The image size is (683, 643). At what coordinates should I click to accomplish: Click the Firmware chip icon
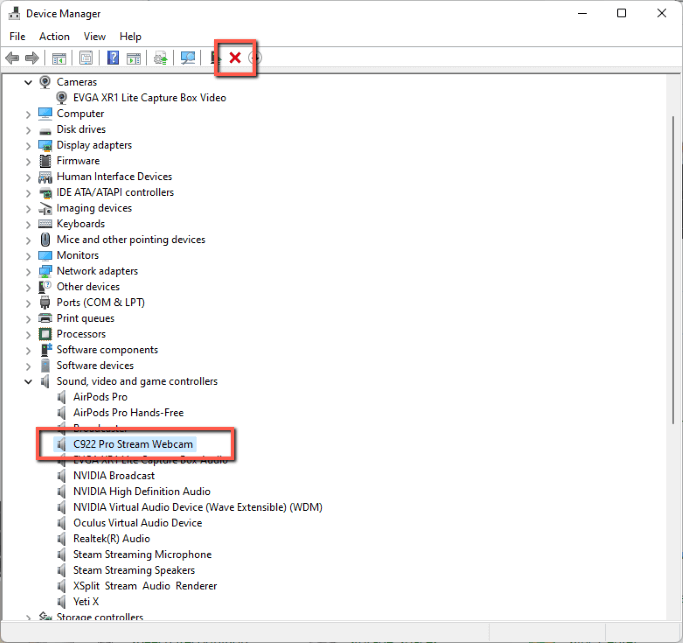[x=45, y=161]
